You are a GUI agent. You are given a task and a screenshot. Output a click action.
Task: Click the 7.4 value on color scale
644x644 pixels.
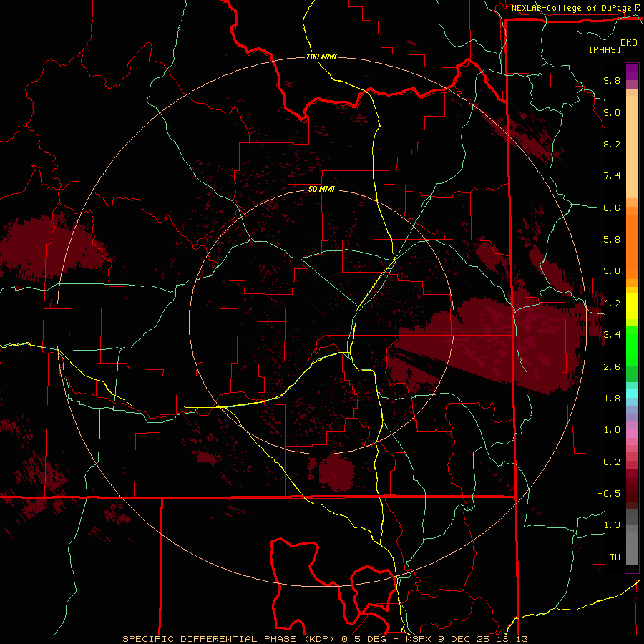(612, 176)
